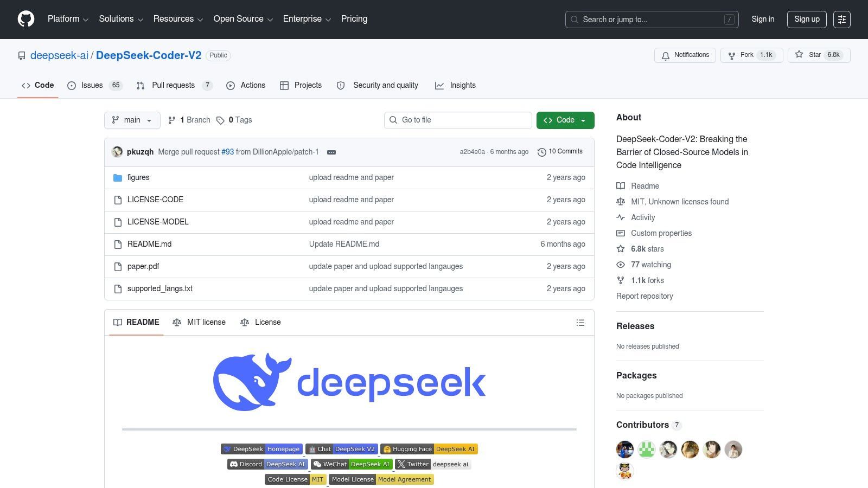Expand commit message ellipsis button

pyautogui.click(x=331, y=152)
